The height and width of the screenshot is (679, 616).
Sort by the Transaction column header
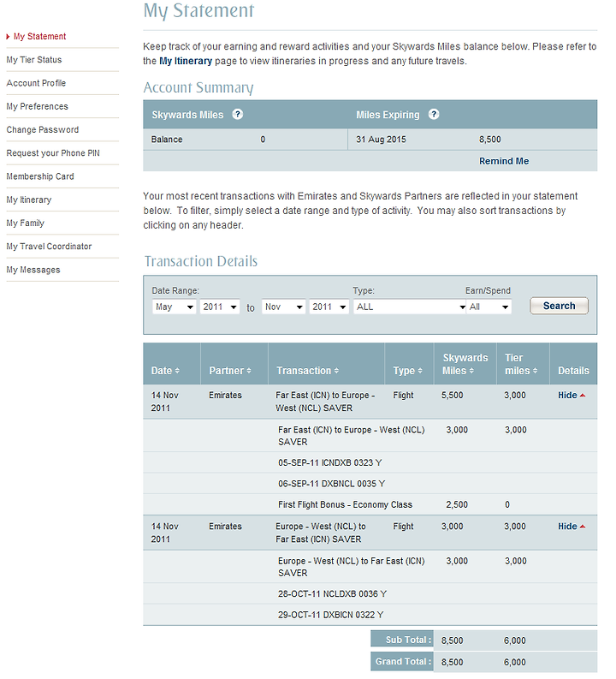(x=307, y=371)
